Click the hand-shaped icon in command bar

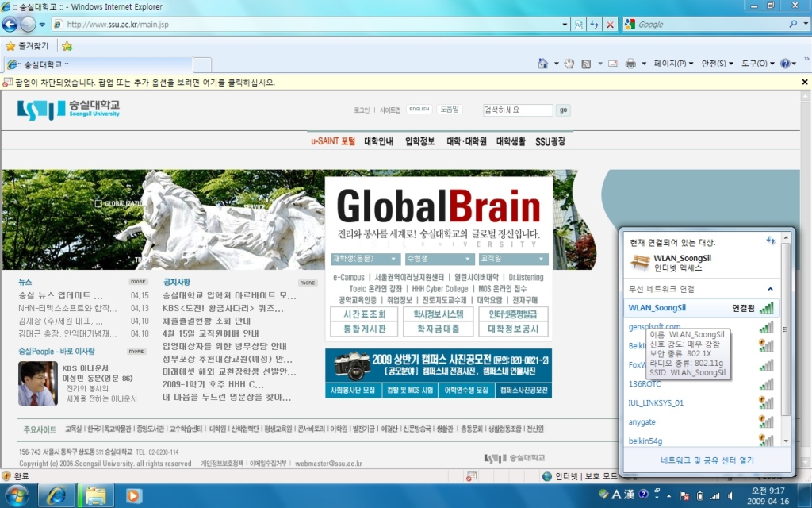point(569,63)
